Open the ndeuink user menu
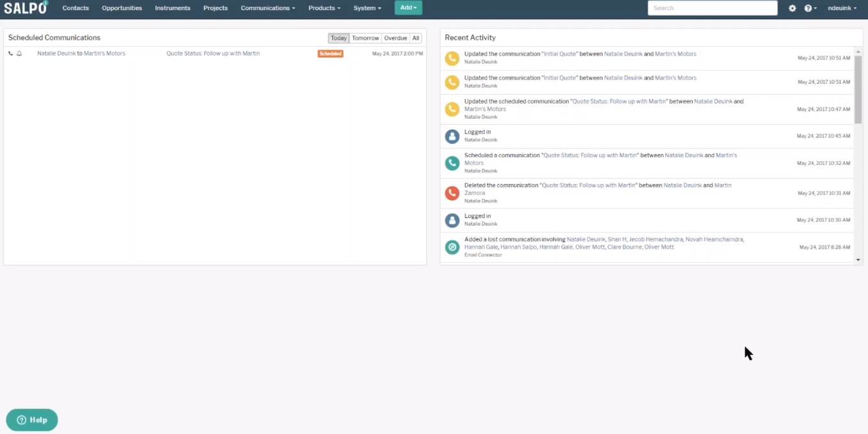 pos(842,8)
